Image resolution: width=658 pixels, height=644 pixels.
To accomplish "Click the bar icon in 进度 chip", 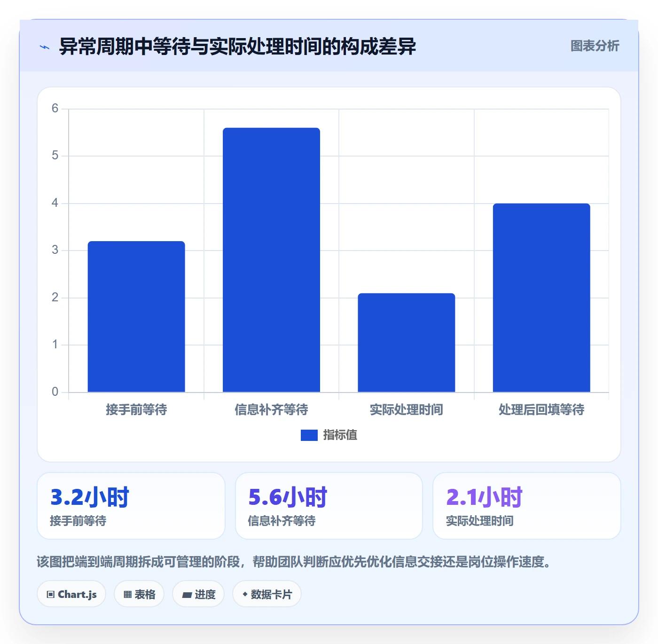I will pyautogui.click(x=187, y=595).
